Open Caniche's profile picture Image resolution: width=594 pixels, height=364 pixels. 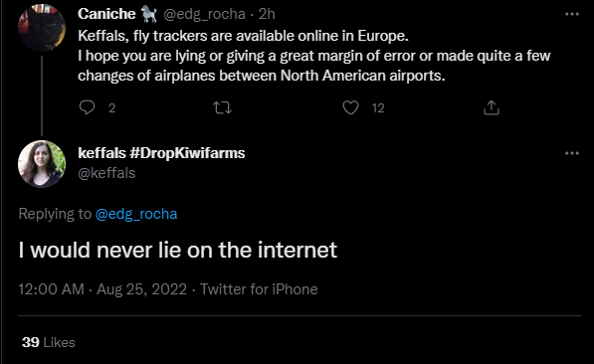click(x=42, y=28)
